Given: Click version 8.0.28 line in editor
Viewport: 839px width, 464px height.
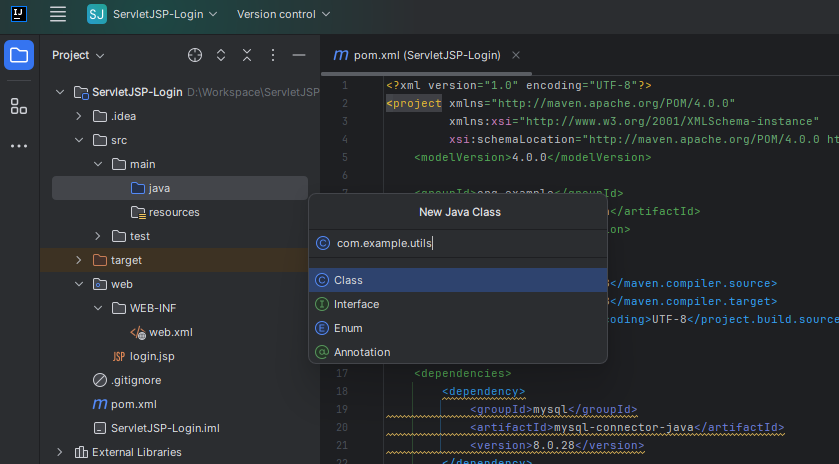Looking at the screenshot, I should [556, 445].
